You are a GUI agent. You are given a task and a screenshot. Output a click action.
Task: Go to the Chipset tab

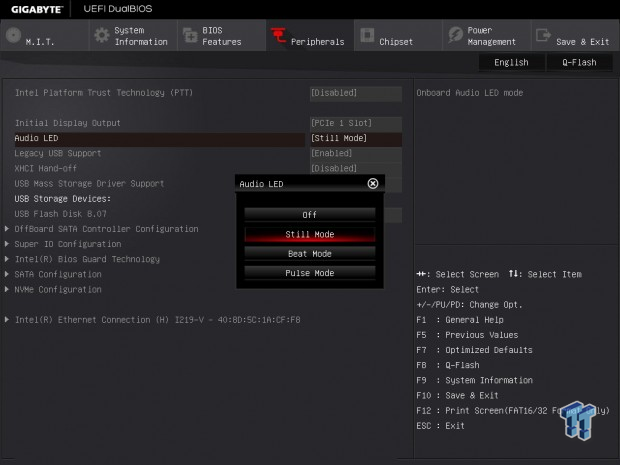tap(398, 36)
